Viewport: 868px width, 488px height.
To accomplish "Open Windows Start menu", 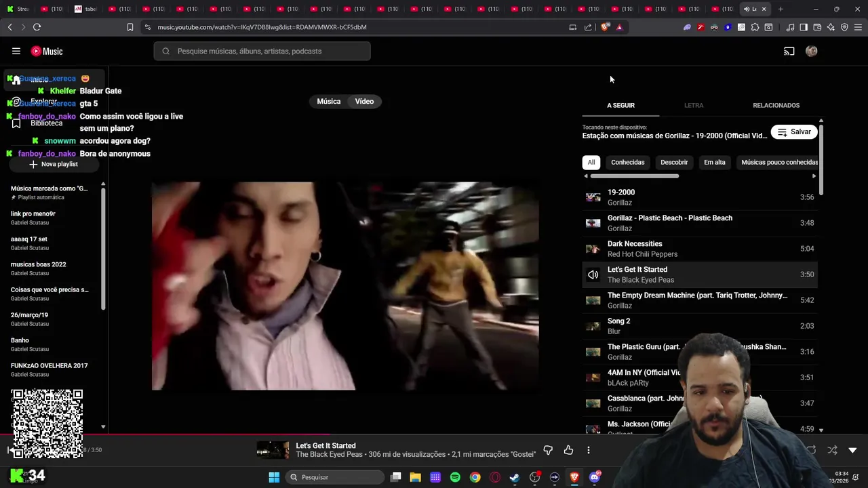I will click(274, 477).
